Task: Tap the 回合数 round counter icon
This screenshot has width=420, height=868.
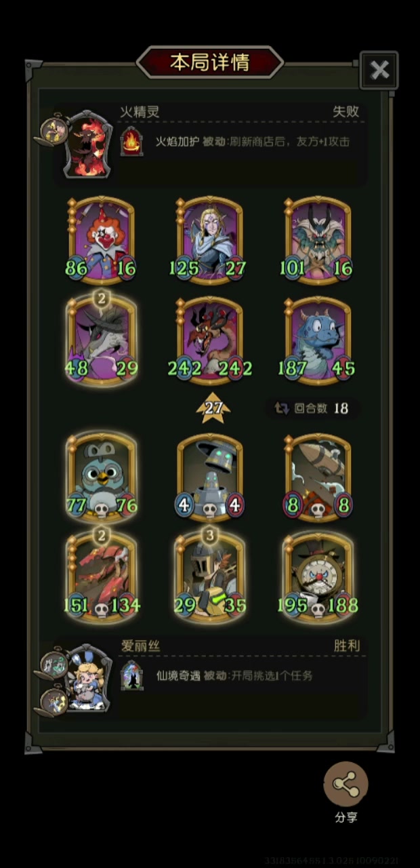Action: (x=282, y=408)
